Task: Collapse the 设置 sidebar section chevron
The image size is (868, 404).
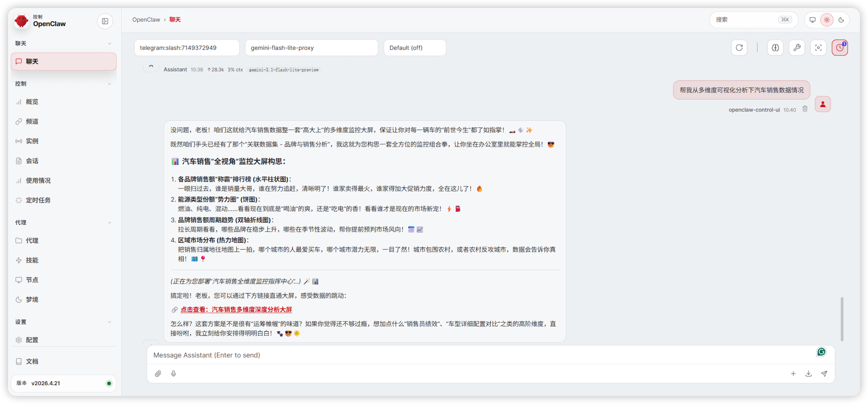Action: [109, 322]
